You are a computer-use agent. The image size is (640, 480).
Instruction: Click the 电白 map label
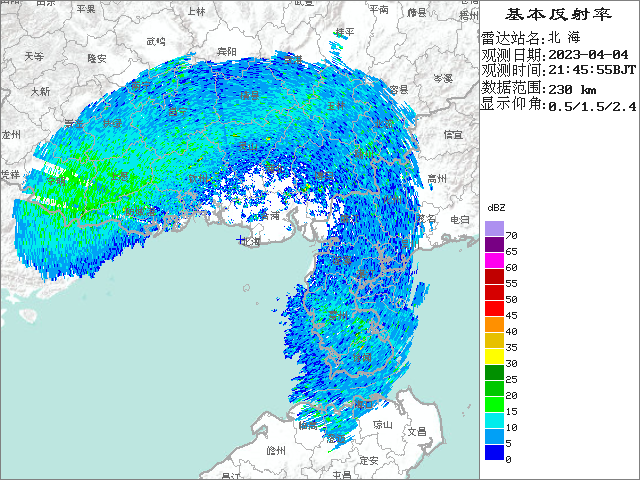460,220
